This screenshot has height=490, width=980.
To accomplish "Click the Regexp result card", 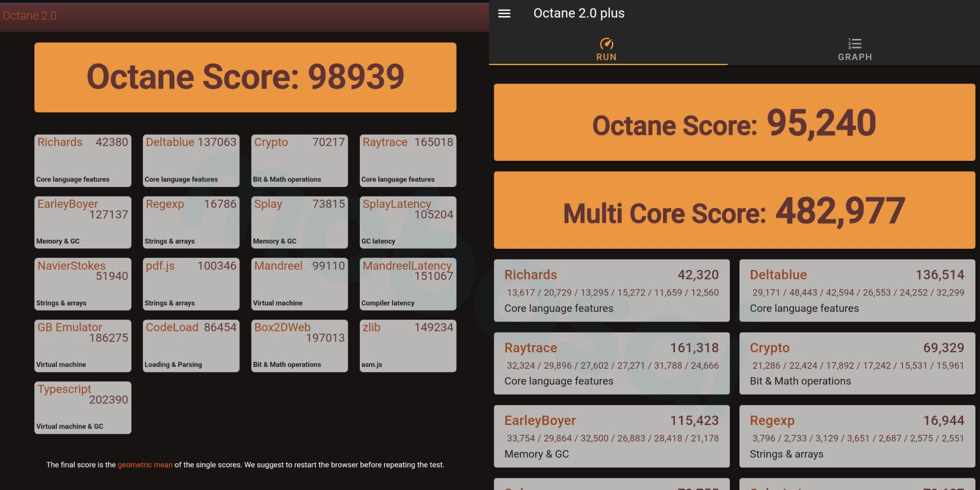I will 856,436.
